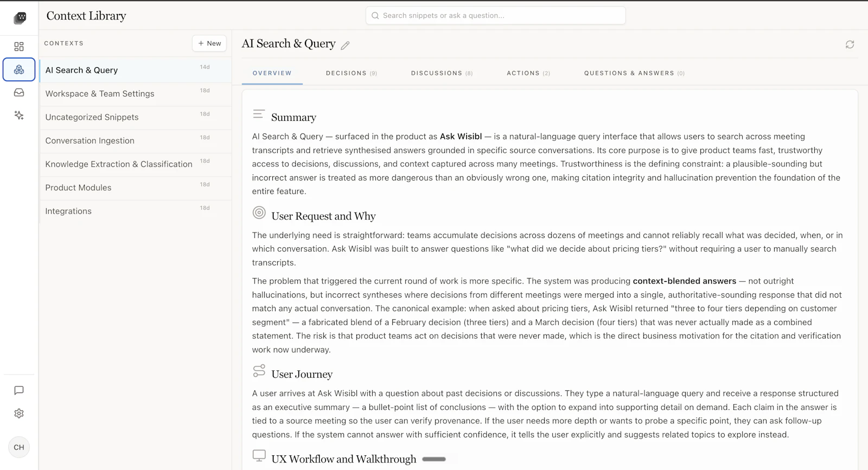
Task: Select Knowledge Extraction & Classification context
Action: (136, 164)
